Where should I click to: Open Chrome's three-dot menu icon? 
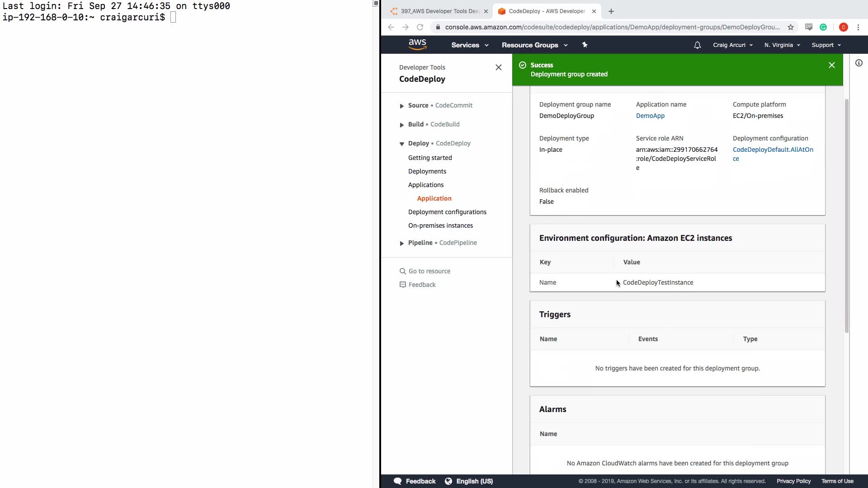point(858,27)
